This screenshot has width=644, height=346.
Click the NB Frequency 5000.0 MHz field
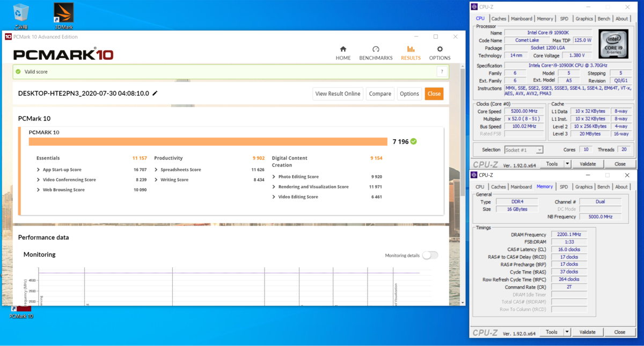point(600,217)
